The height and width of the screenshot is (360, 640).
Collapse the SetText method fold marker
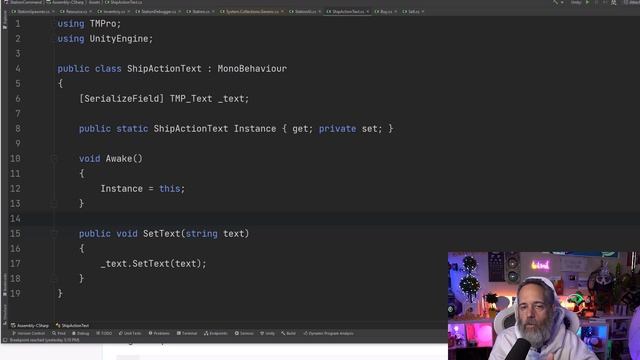tap(54, 234)
